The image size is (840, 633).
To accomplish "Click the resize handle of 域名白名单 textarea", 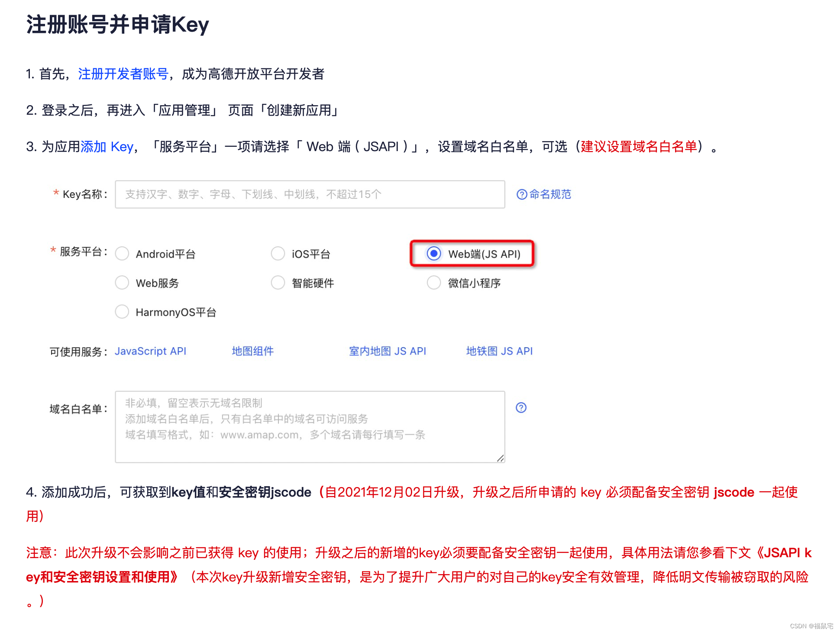I will [501, 458].
